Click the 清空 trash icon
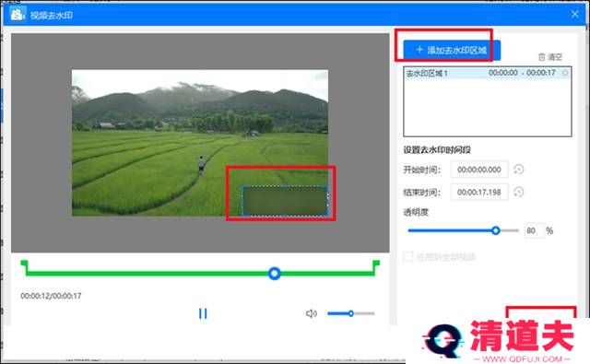Viewport: 590px width, 364px height. click(x=541, y=57)
